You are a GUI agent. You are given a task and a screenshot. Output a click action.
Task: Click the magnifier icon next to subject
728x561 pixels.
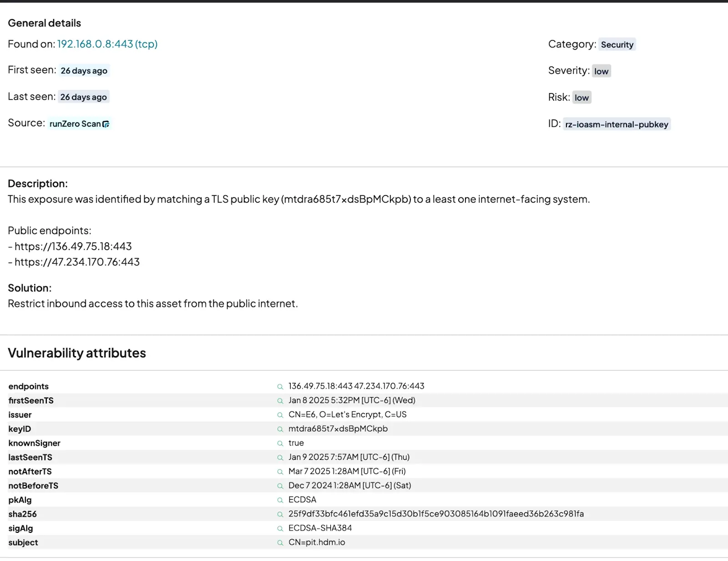click(280, 543)
